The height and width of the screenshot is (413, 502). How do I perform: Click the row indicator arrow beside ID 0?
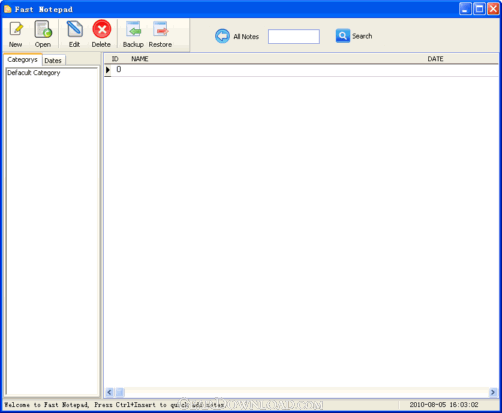108,70
